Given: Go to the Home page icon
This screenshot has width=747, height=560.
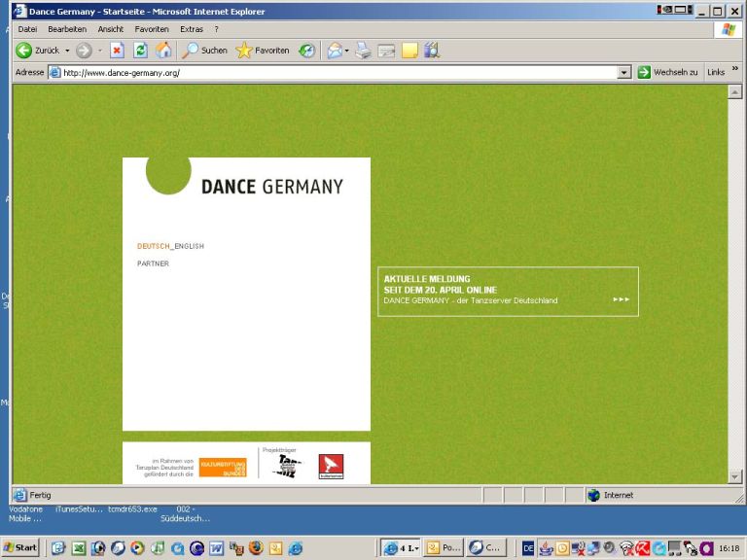Looking at the screenshot, I should pos(163,50).
